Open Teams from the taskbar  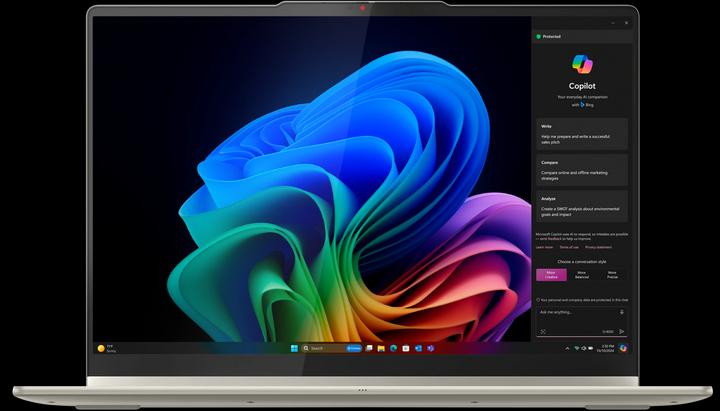click(430, 348)
